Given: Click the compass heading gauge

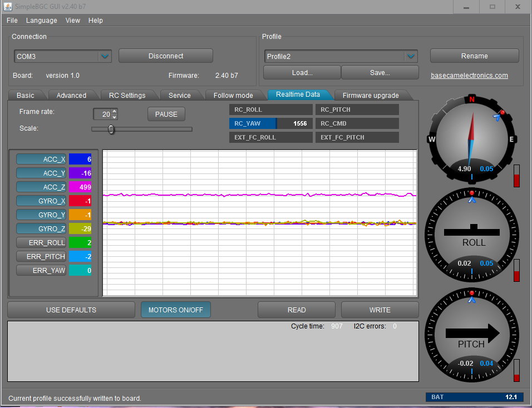Looking at the screenshot, I should 471,139.
